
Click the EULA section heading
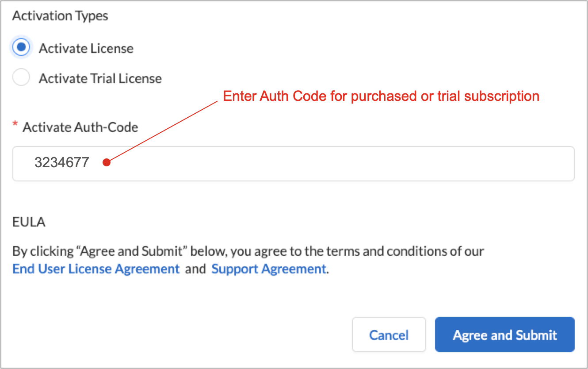(29, 222)
